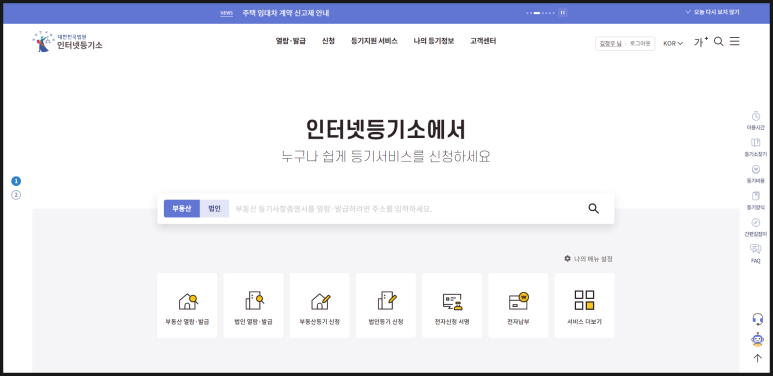Select the 부동산 search tab

pyautogui.click(x=181, y=208)
